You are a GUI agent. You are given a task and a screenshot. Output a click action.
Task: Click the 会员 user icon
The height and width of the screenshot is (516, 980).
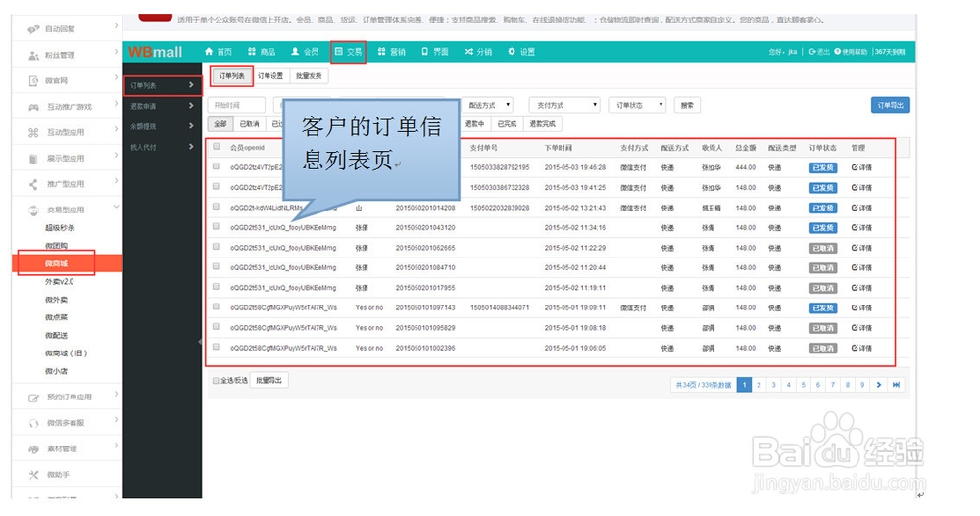tap(295, 51)
